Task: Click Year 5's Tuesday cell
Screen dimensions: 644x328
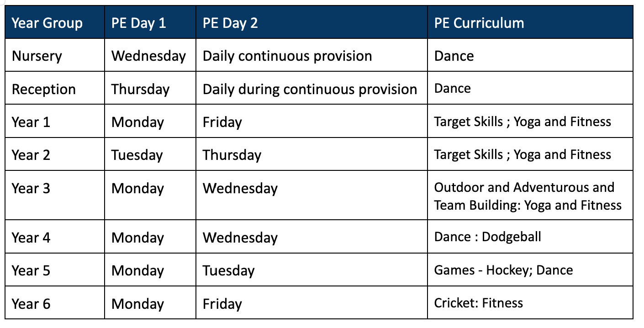Action: point(228,271)
